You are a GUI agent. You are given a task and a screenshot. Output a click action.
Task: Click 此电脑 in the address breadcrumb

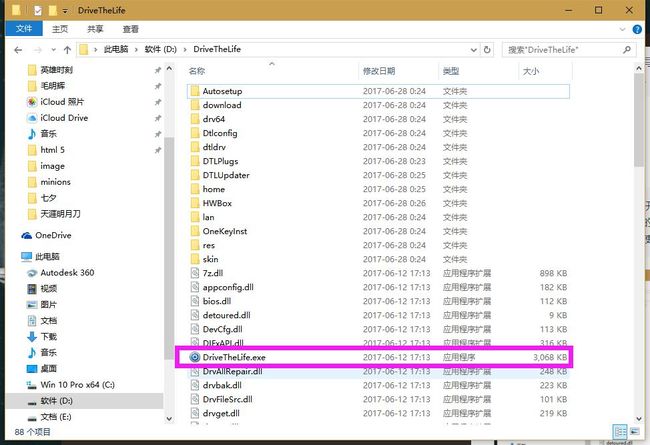116,49
